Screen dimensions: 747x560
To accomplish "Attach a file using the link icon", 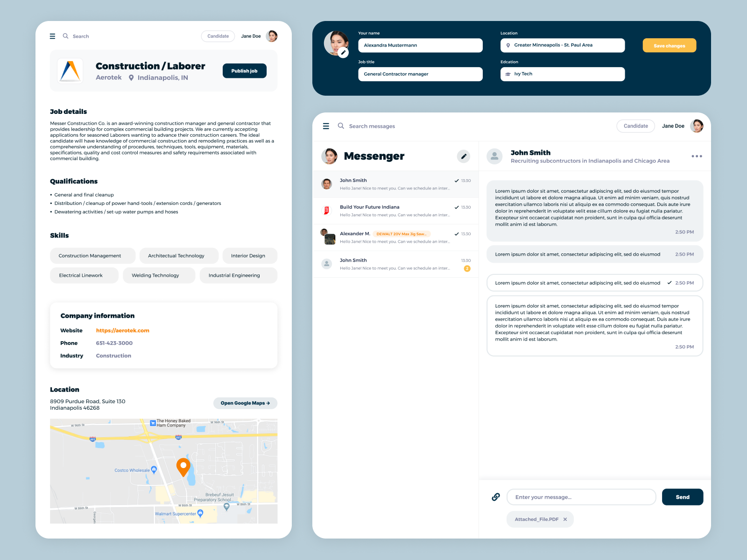I will click(x=496, y=497).
